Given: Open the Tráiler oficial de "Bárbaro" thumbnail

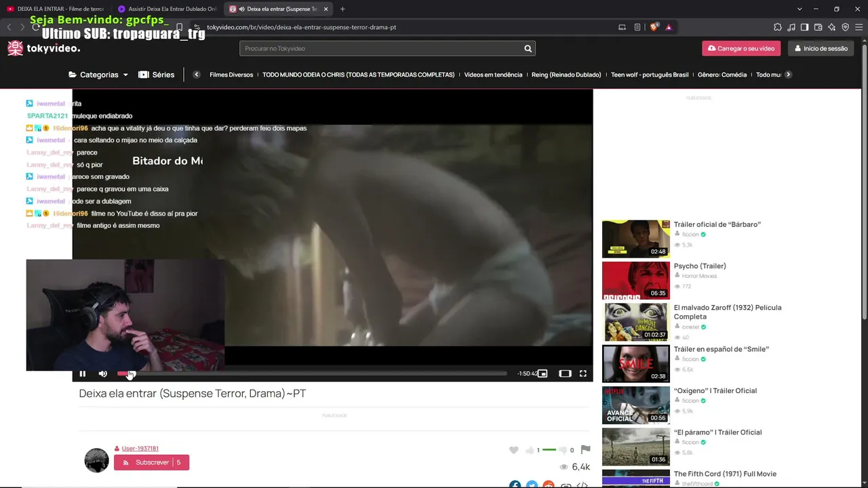Looking at the screenshot, I should coord(636,239).
